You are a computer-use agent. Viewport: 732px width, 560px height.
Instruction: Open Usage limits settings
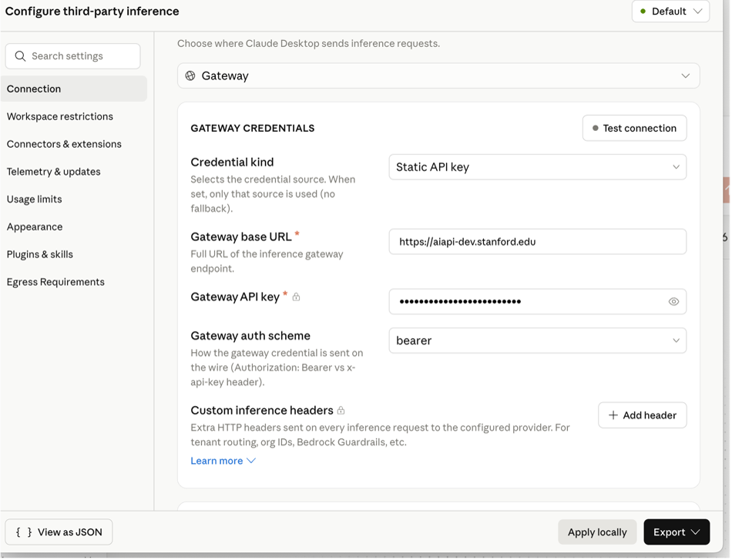(34, 200)
